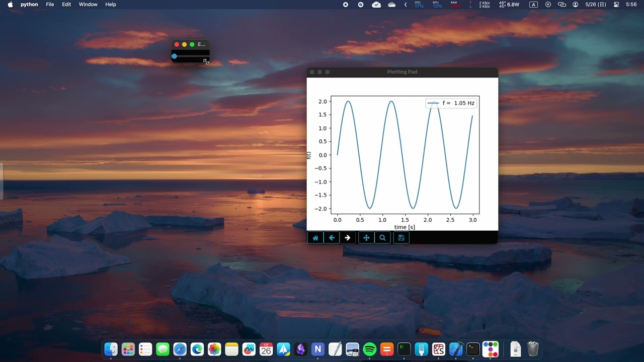Image resolution: width=644 pixels, height=362 pixels.
Task: Open the orange equals-sign app in dock
Action: (x=387, y=349)
